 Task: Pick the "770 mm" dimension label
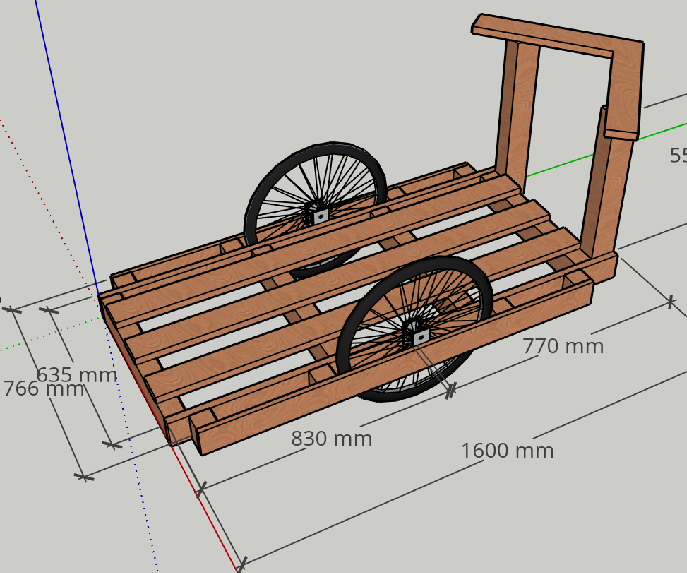(563, 346)
